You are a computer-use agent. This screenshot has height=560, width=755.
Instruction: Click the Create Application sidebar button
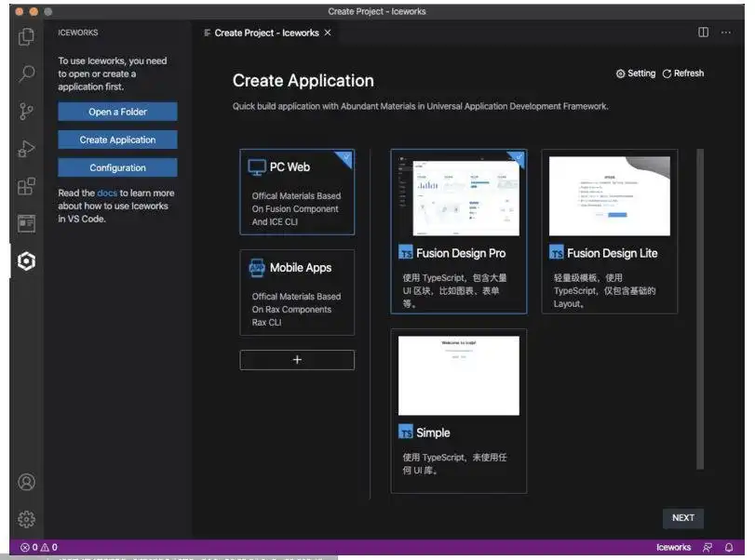coord(117,140)
